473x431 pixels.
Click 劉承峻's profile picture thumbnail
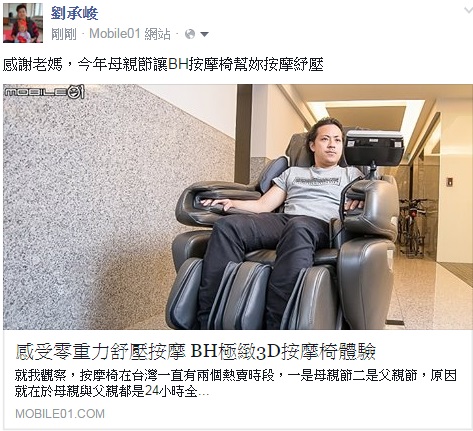point(23,23)
